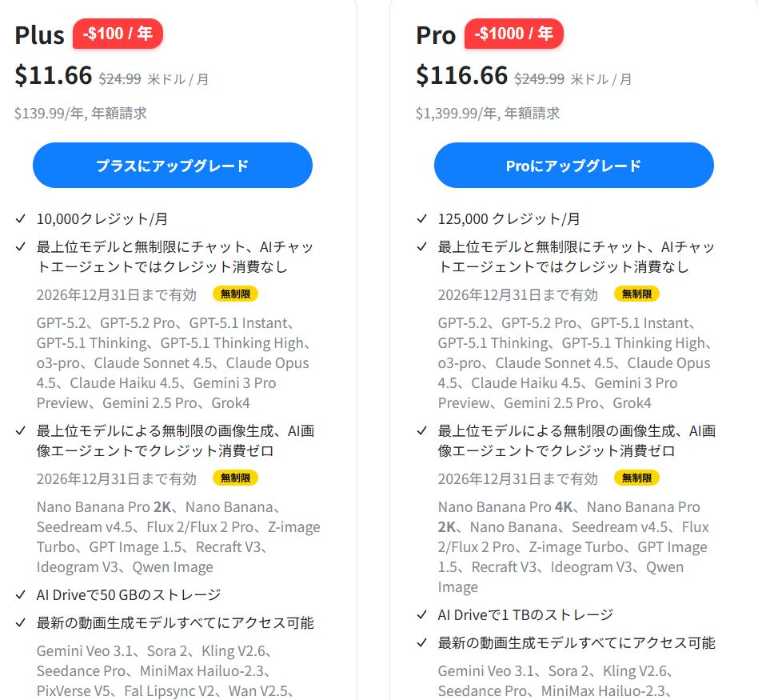The image size is (758, 700).
Task: Click the crossed-out $24.99 price
Action: pyautogui.click(x=120, y=78)
